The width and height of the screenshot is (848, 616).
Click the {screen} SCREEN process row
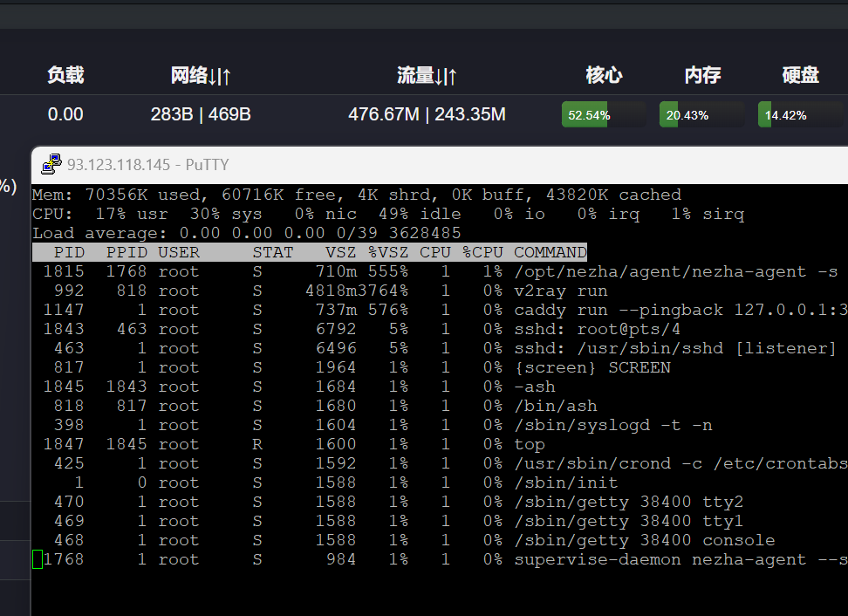(440, 367)
